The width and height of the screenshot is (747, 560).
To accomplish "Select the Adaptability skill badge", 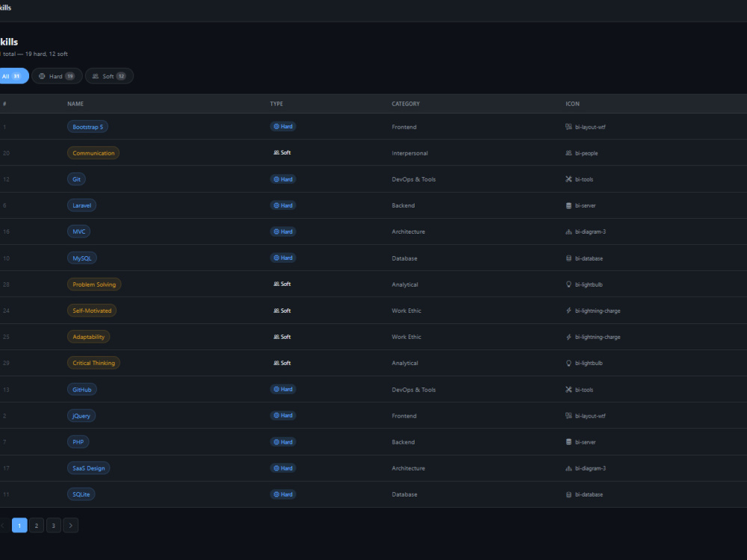I will click(x=89, y=337).
